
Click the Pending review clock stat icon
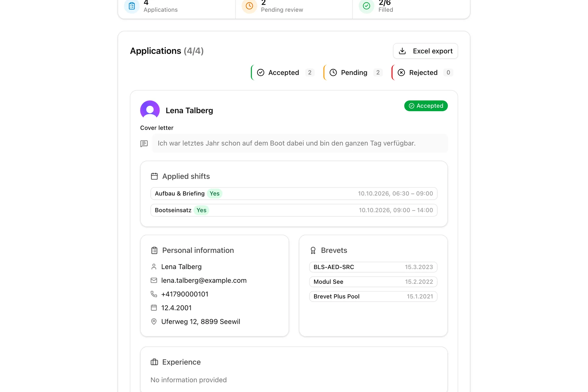pos(249,6)
